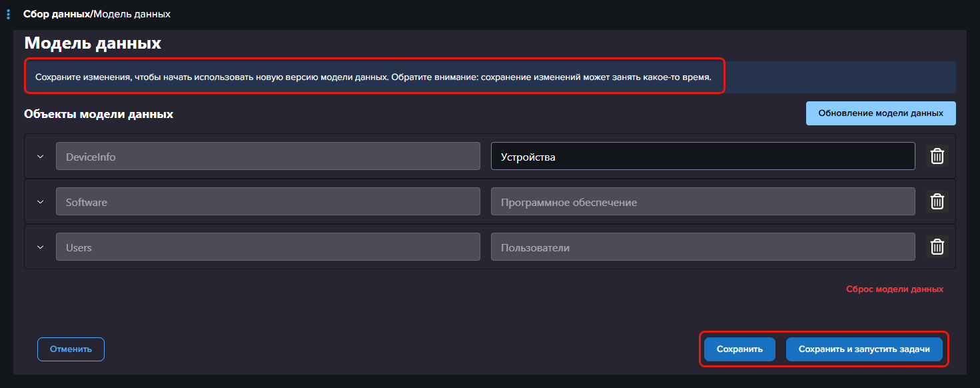
Task: Click the DeviceInfo identifier field
Action: (x=268, y=157)
